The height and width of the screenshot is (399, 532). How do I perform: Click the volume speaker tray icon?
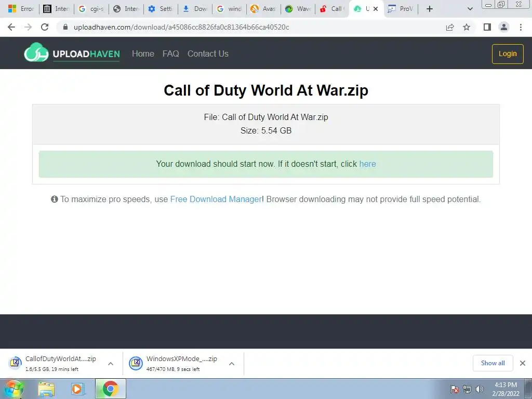(480, 389)
